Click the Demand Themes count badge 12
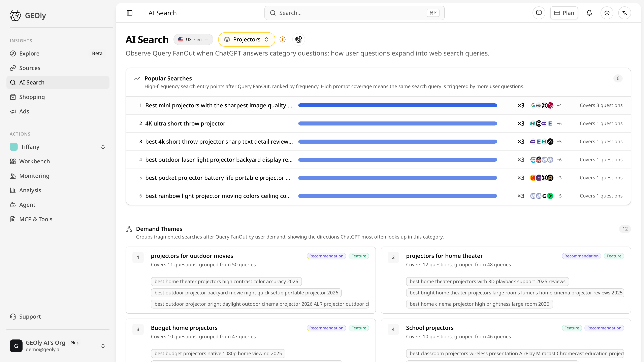644x362 pixels. (x=625, y=229)
